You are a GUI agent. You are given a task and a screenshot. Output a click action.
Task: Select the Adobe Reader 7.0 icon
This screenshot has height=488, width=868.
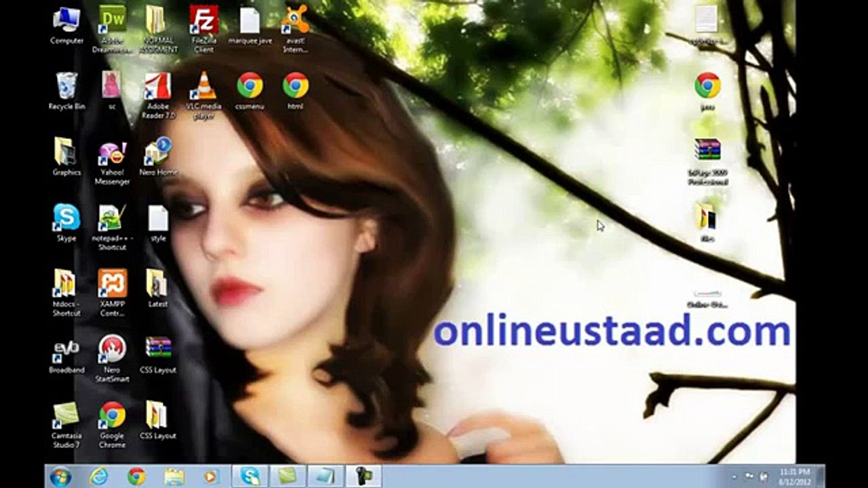(x=158, y=87)
